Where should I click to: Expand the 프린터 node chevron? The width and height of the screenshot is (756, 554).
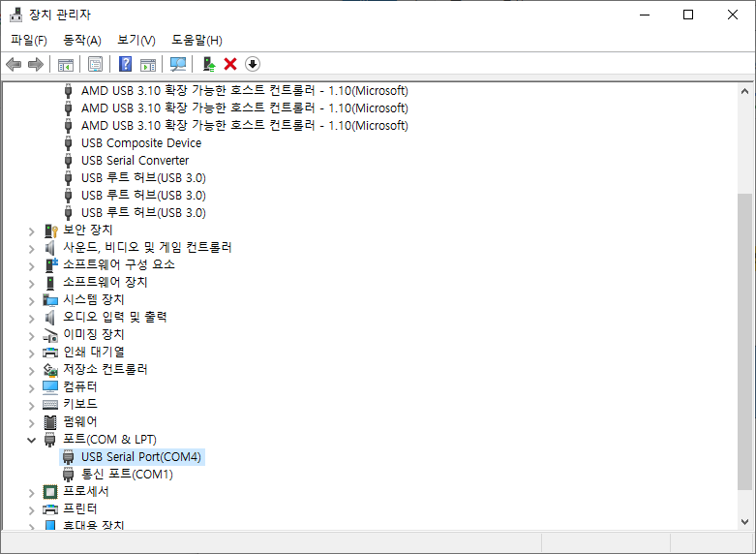(x=32, y=510)
